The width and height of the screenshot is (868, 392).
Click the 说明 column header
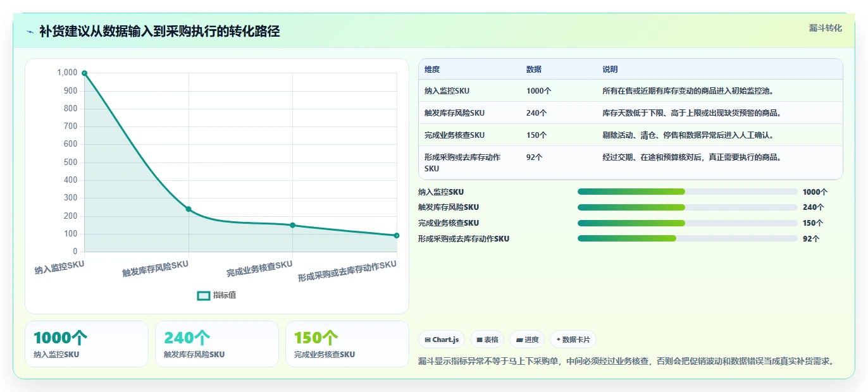click(610, 70)
